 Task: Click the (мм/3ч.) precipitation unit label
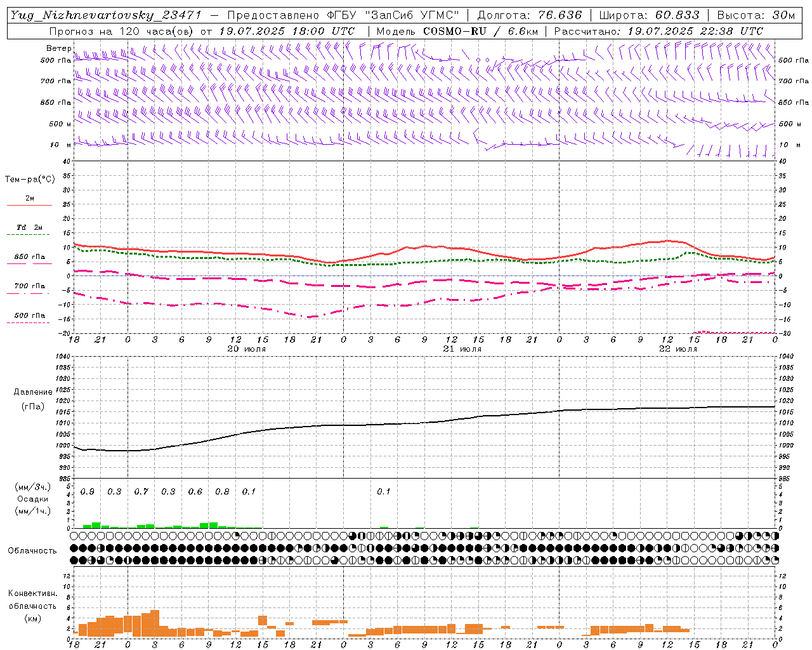pos(32,487)
